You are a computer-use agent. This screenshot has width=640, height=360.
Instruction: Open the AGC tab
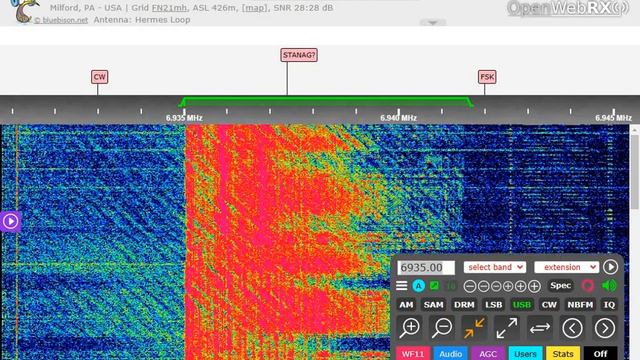tap(488, 353)
